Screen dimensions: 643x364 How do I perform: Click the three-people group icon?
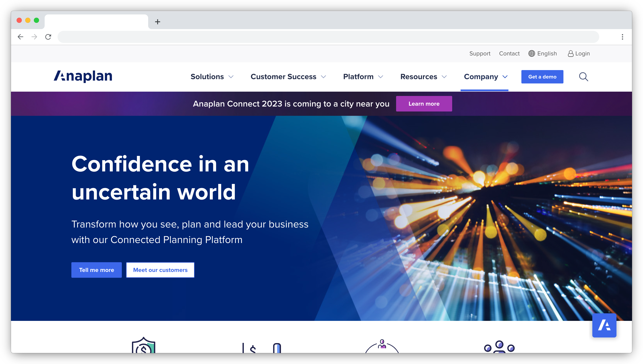pyautogui.click(x=499, y=347)
